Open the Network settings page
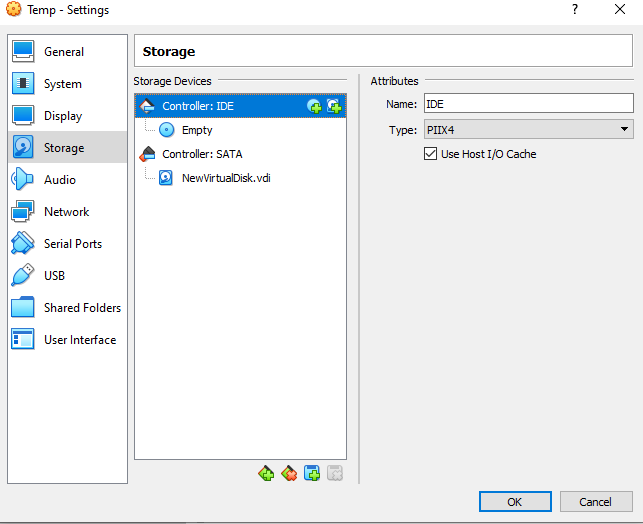This screenshot has width=643, height=524. tap(66, 212)
